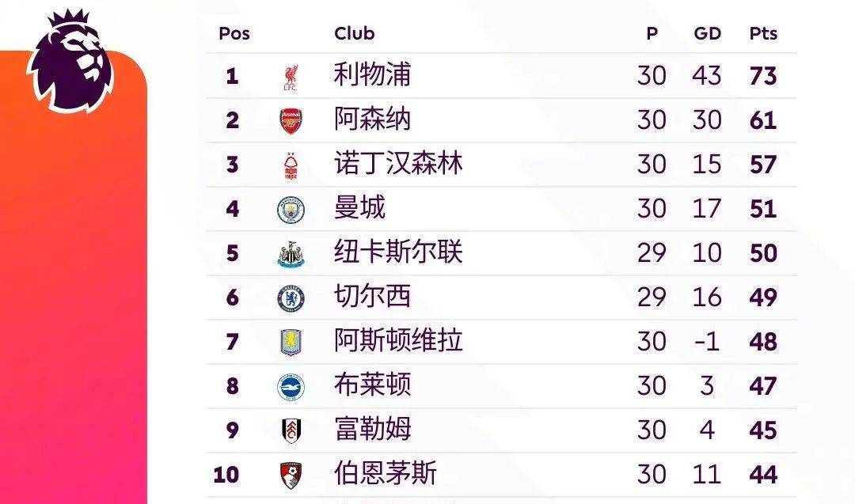Click the Aston Villa crest

[291, 343]
